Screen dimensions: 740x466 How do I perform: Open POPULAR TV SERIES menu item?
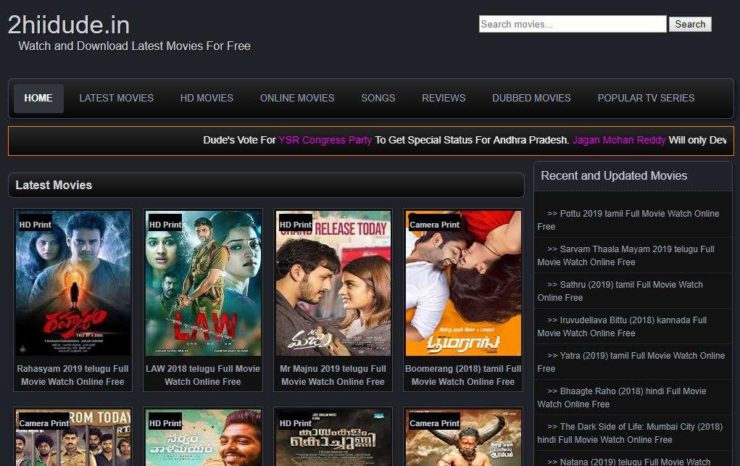646,98
